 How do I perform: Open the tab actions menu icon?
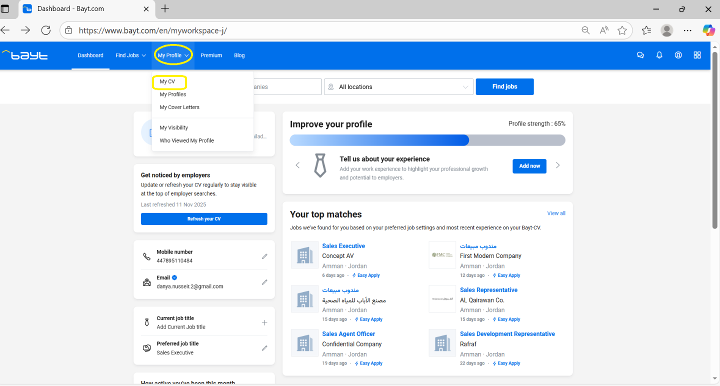pos(5,9)
